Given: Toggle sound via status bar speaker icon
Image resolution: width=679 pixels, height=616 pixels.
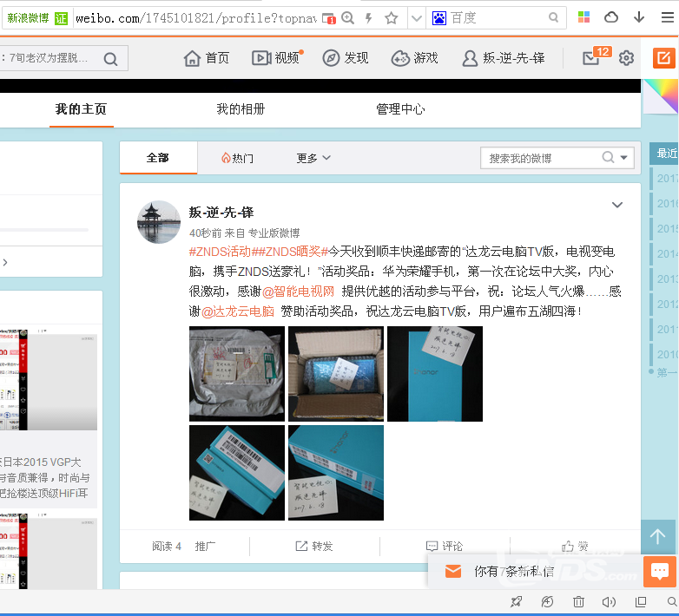Looking at the screenshot, I should click(x=609, y=602).
